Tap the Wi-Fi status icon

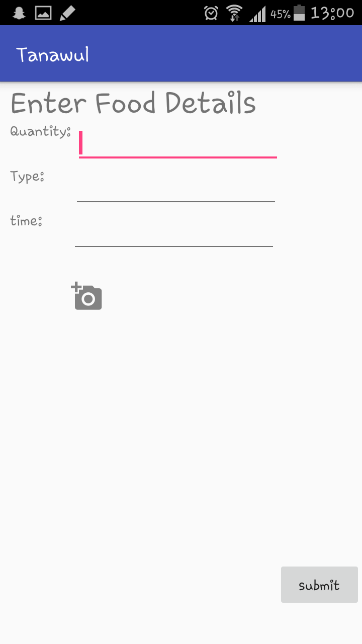click(234, 13)
